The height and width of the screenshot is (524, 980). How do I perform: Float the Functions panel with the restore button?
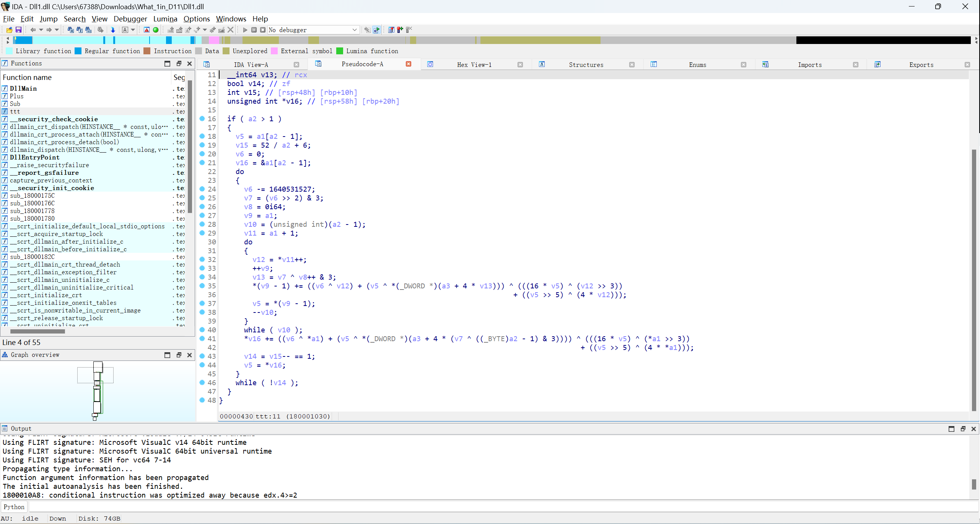coord(179,63)
